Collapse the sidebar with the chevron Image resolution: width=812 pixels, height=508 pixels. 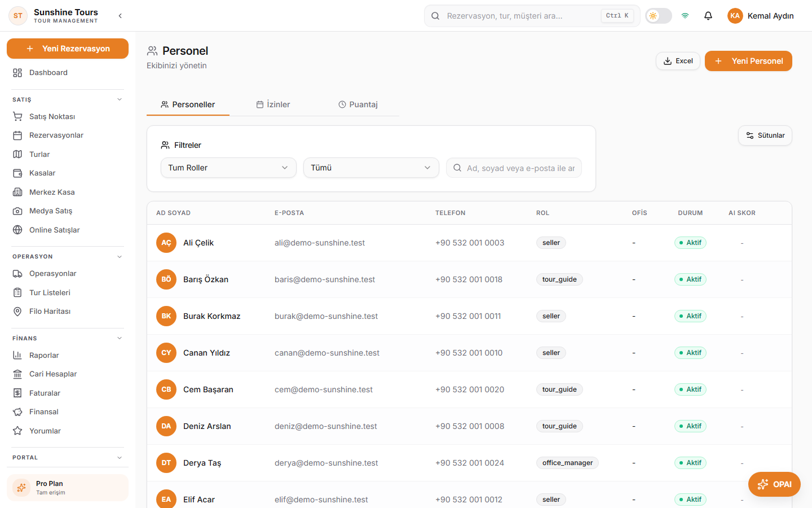pyautogui.click(x=120, y=16)
